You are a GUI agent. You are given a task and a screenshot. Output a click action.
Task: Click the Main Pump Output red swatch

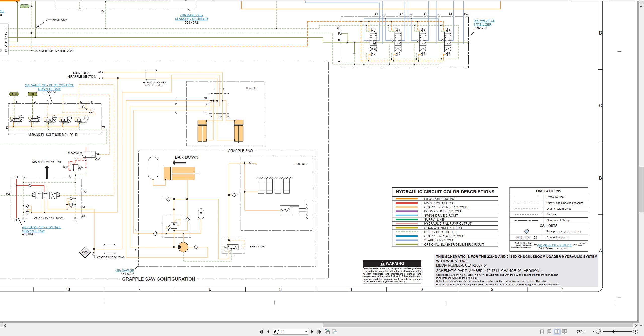[407, 203]
